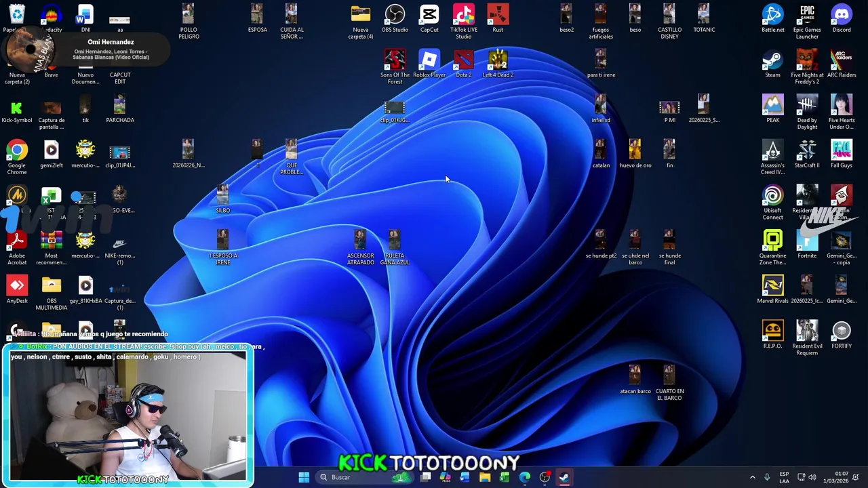Select the SILBO video file

tap(223, 200)
